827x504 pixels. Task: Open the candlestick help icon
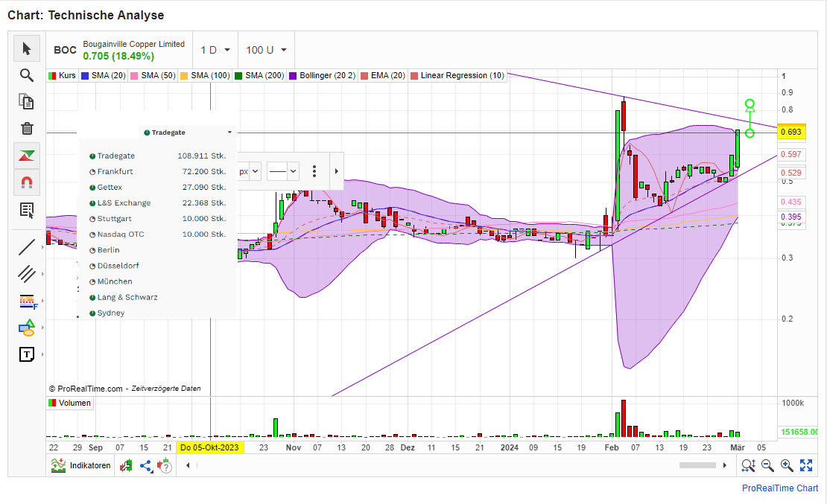pos(165,465)
